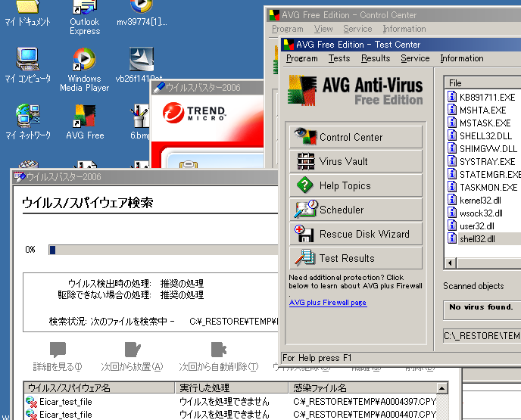This screenshot has width=521, height=420.
Task: Select Eicar_test_file row for A0004397.CPY
Action: [231, 402]
